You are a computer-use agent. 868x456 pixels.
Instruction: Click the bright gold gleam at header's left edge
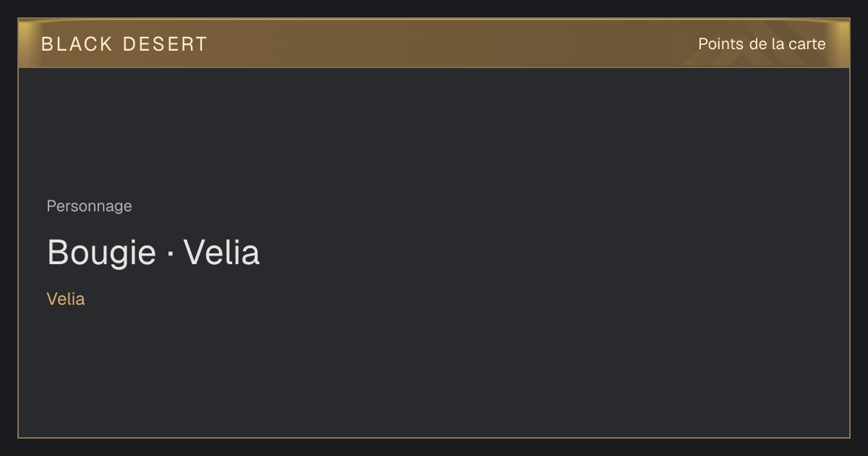coord(25,43)
